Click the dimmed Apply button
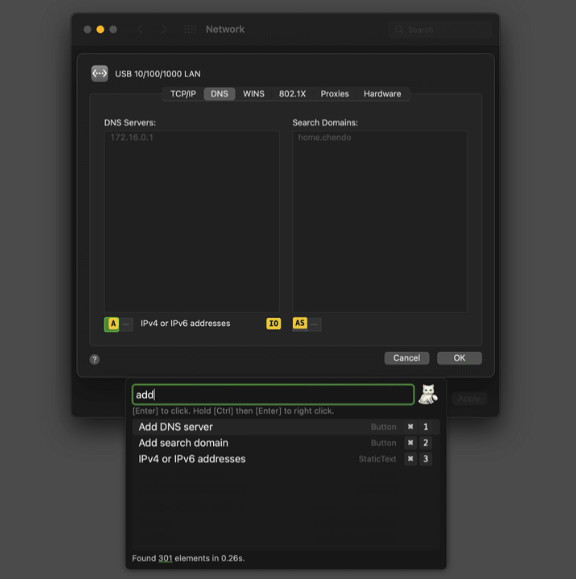 (x=469, y=399)
